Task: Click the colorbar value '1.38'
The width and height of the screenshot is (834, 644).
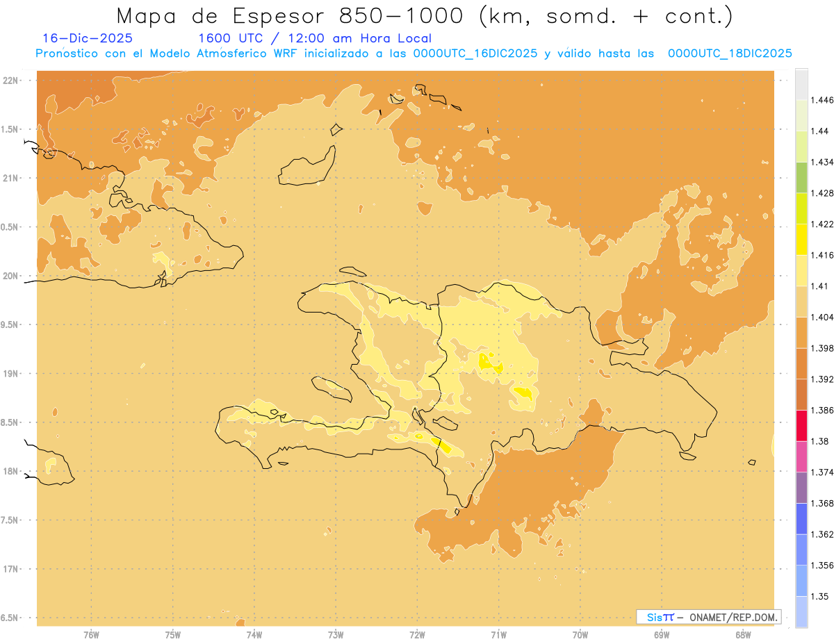Action: (x=819, y=441)
